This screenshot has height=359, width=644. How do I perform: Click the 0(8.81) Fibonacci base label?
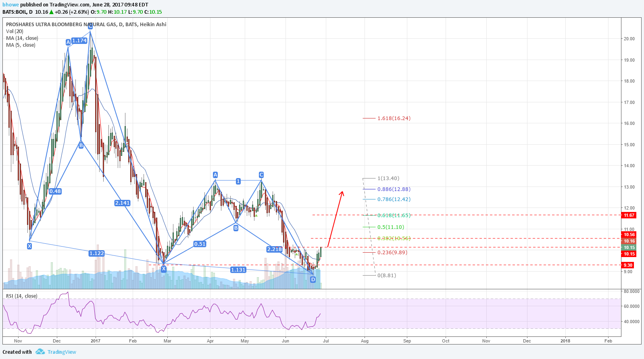point(387,275)
